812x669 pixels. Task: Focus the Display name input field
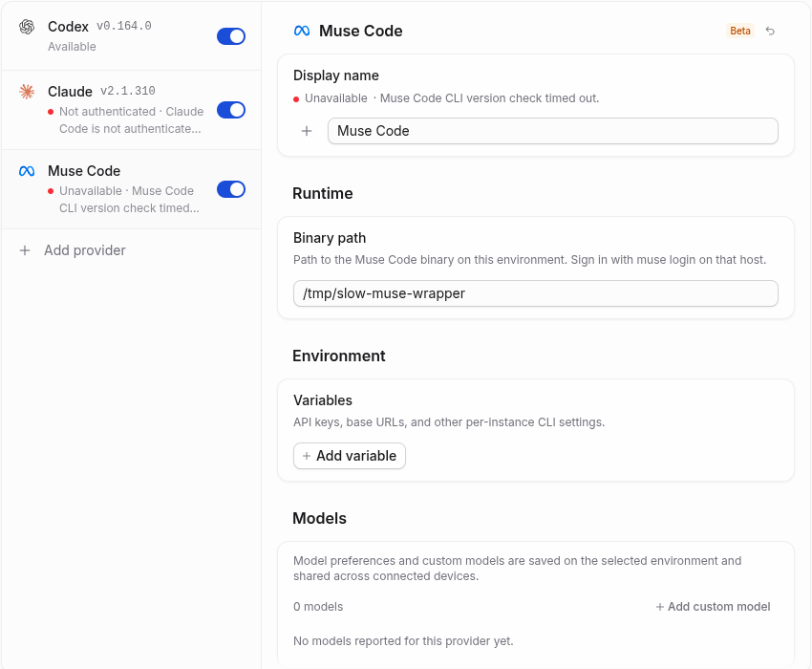(552, 131)
